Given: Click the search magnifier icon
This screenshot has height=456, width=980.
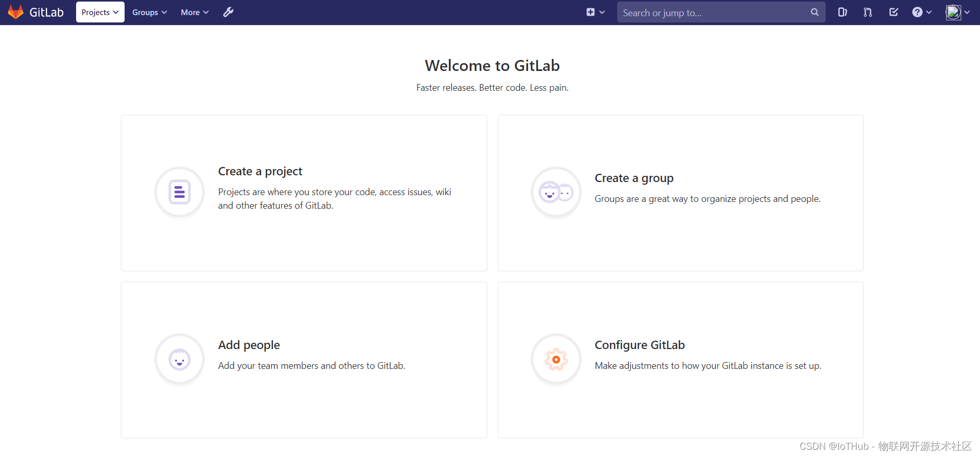Looking at the screenshot, I should (814, 12).
